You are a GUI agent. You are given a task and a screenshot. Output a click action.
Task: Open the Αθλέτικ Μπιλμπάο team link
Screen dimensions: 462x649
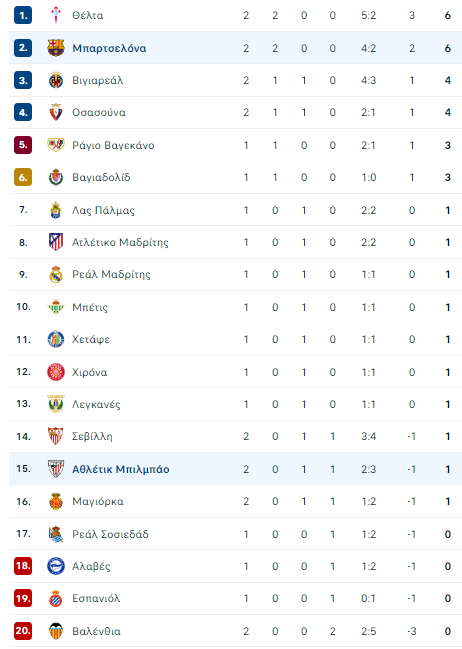coord(120,469)
